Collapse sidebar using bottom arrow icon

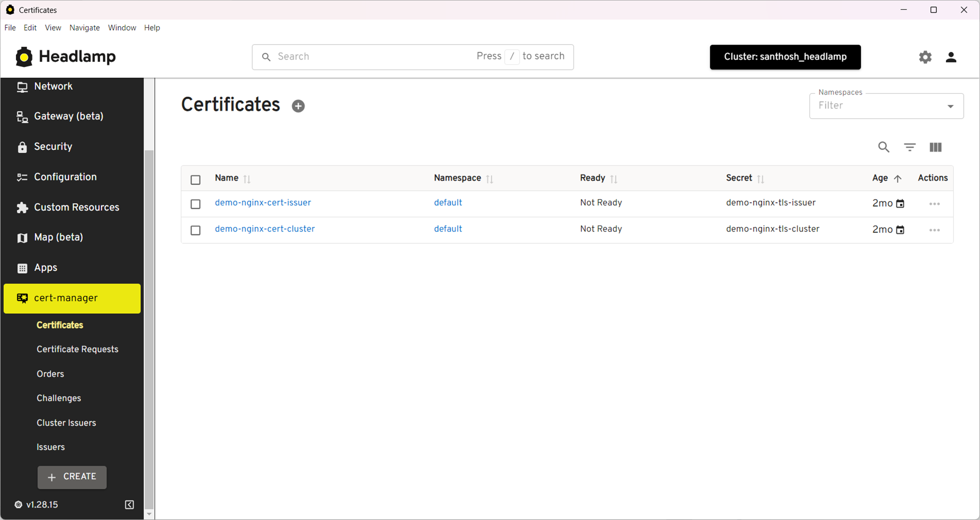pyautogui.click(x=129, y=505)
